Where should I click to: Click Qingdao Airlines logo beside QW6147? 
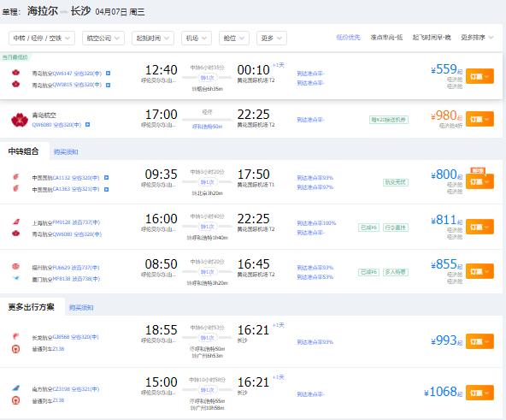(15, 73)
